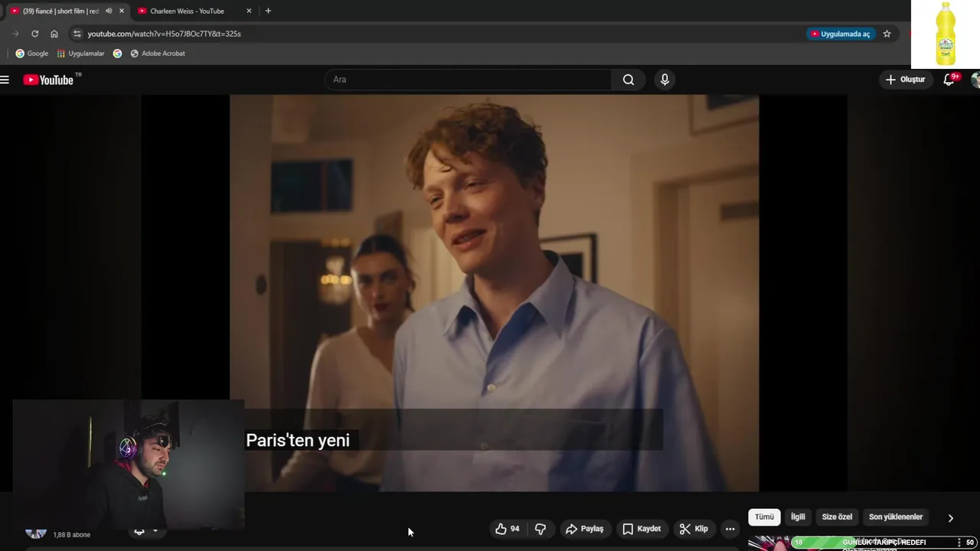
Task: Bookmark this page with the star
Action: point(887,34)
